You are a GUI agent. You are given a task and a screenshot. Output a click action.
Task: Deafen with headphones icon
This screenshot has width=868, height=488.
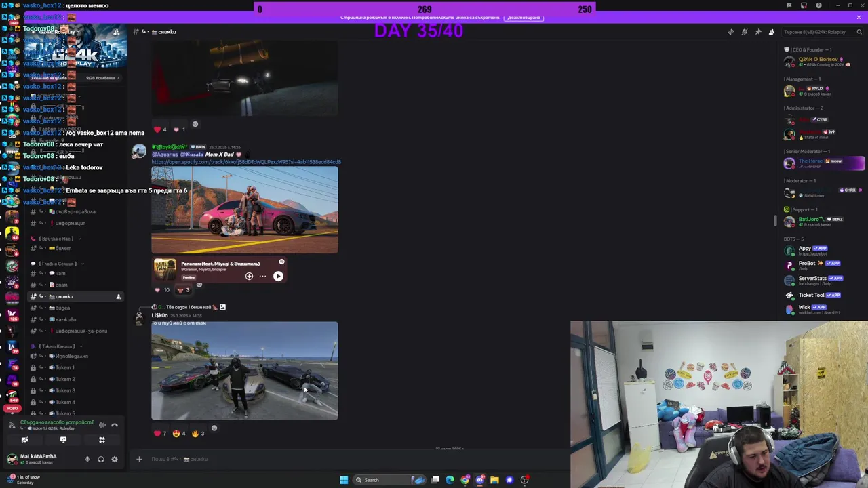coord(100,459)
